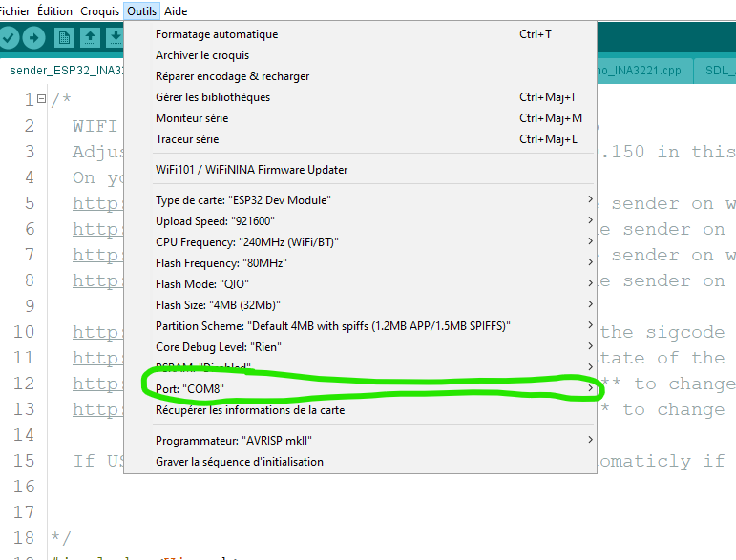The width and height of the screenshot is (736, 560).
Task: Click the Open sketch up-arrow icon
Action: click(90, 38)
